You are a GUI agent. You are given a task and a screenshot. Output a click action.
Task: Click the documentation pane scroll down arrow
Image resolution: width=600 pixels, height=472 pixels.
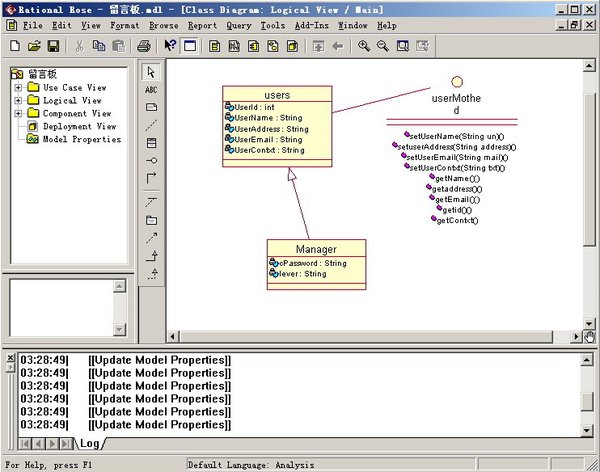[120, 329]
